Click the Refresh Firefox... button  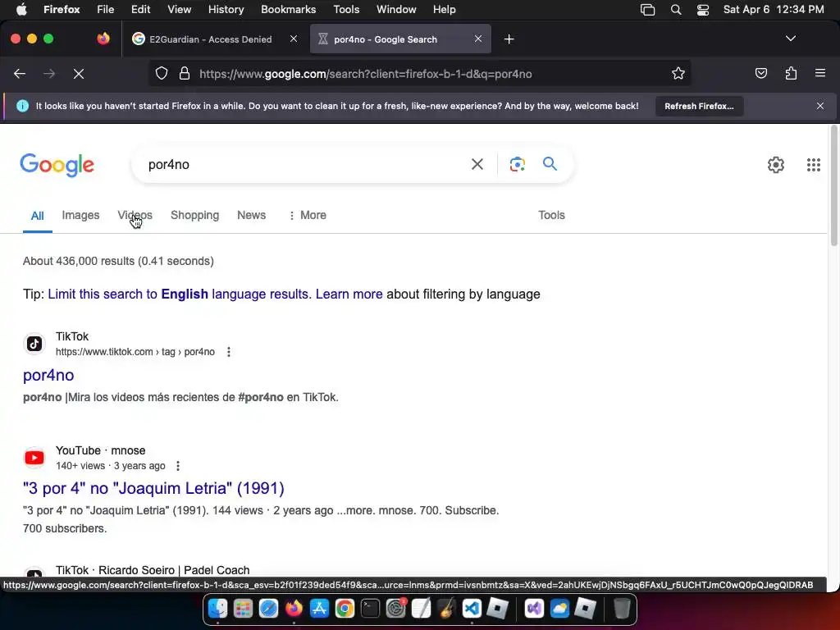699,106
